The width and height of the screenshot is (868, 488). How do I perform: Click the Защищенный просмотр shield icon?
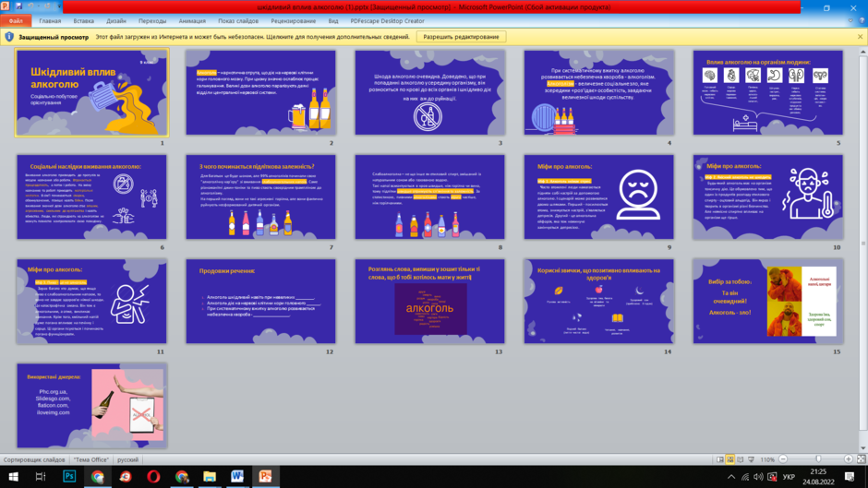9,37
